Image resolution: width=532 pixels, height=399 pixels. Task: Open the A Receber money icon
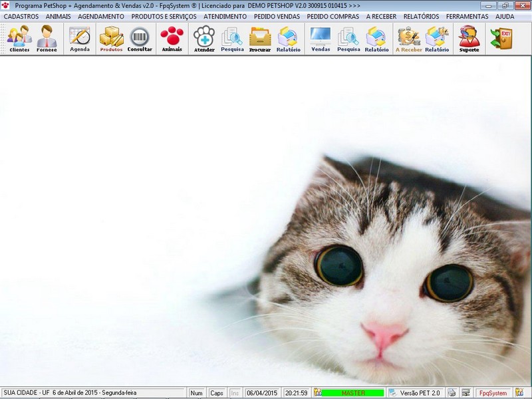tap(409, 39)
